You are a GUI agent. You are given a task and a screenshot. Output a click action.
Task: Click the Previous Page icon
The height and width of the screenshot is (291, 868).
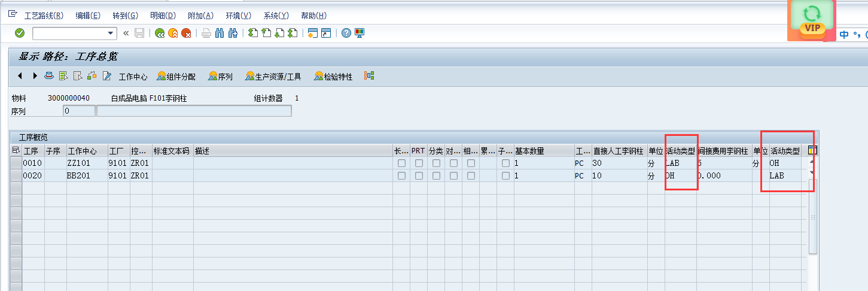point(266,33)
